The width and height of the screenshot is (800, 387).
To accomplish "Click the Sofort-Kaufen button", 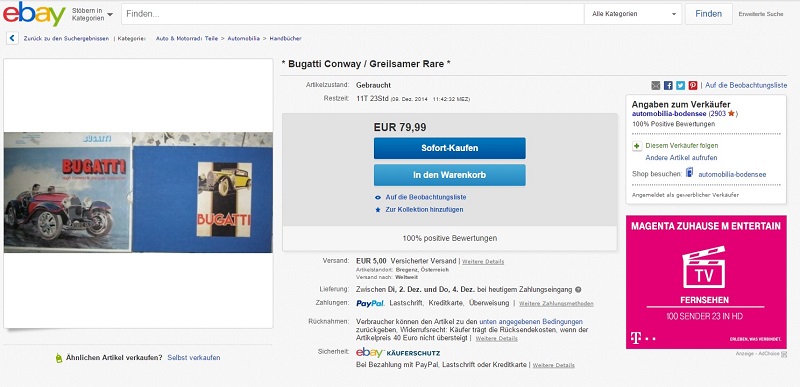I will tap(449, 148).
